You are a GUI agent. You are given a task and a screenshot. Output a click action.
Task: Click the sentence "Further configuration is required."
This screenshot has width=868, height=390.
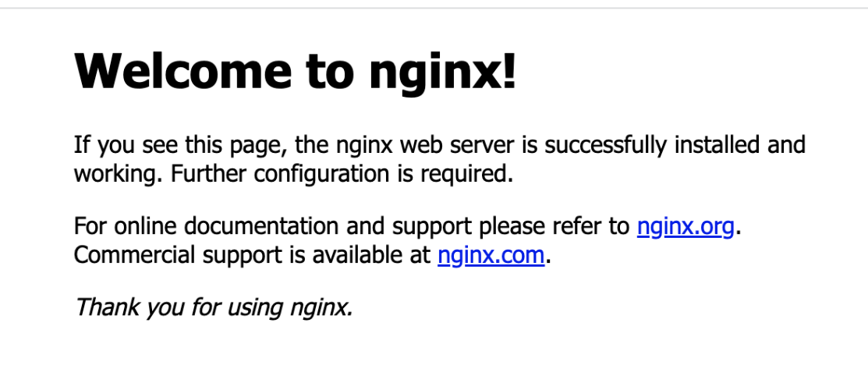pos(342,175)
